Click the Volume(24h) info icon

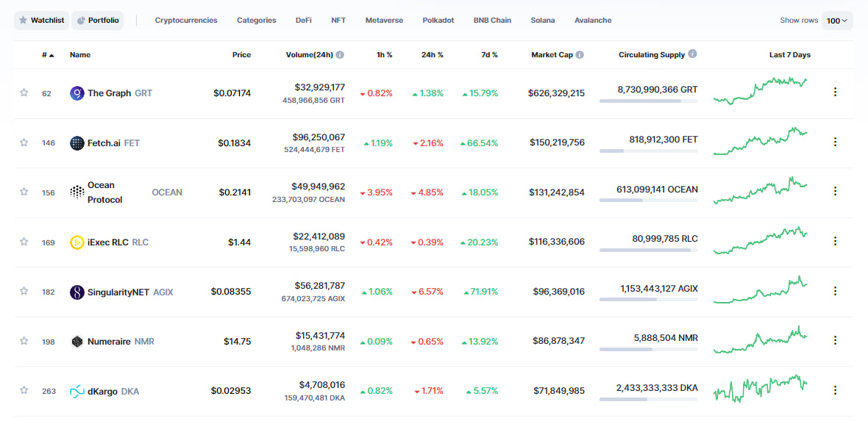(x=340, y=55)
